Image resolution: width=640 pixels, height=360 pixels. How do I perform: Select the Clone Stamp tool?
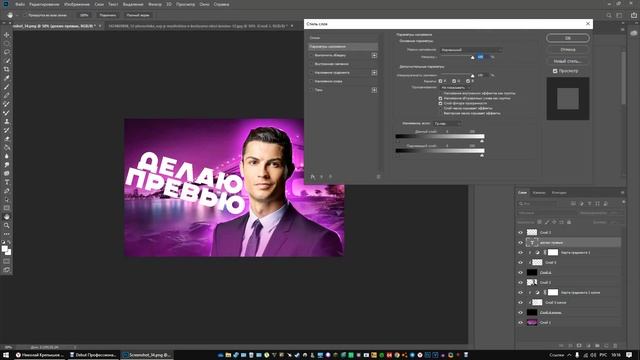(x=7, y=122)
